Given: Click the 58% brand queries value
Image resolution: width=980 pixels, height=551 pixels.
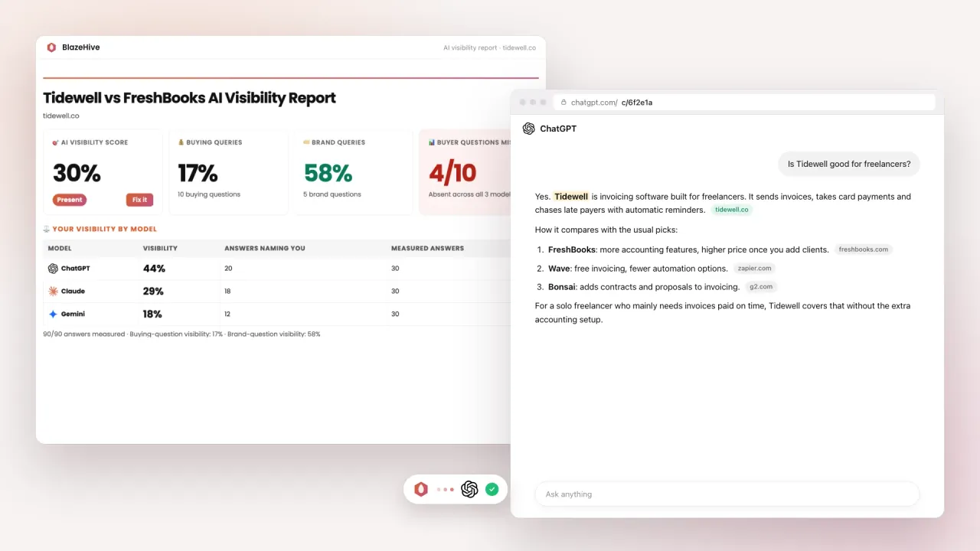Looking at the screenshot, I should click(x=328, y=173).
